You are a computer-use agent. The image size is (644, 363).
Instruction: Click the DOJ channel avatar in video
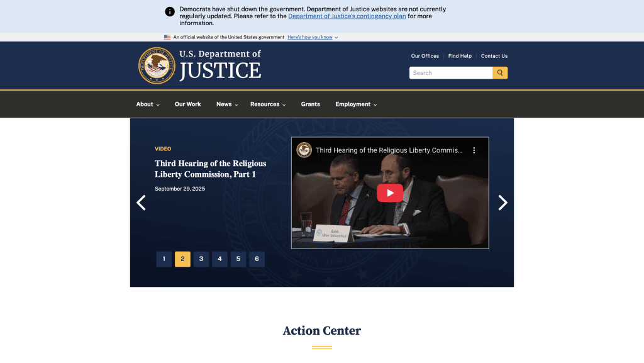tap(304, 150)
